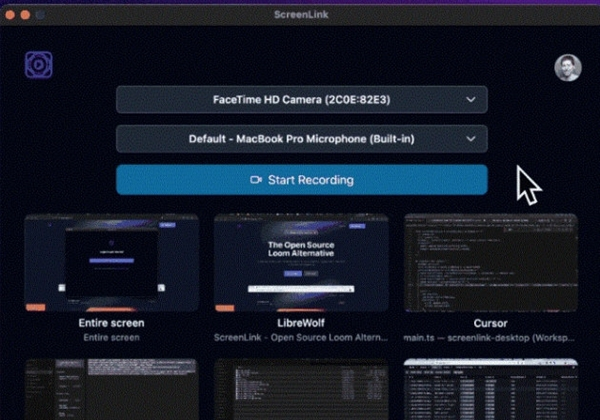Select the LibreWolf window thumbnail

pos(301,263)
